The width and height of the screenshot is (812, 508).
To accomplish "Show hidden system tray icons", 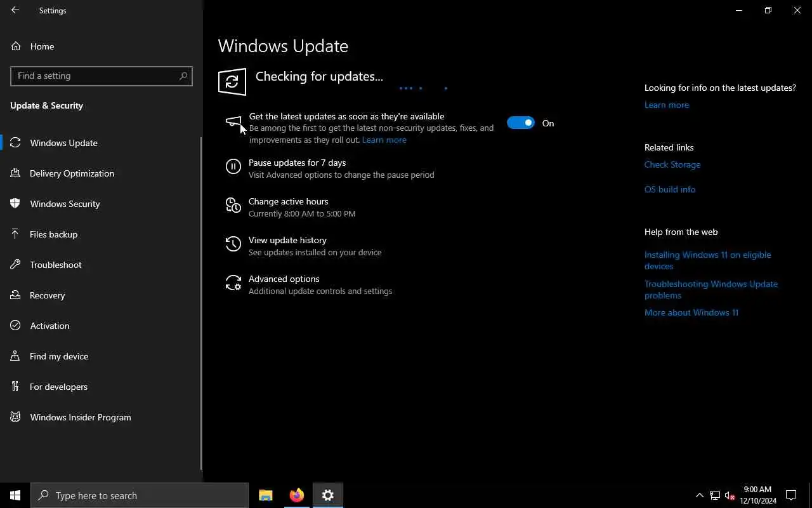I will tap(700, 495).
